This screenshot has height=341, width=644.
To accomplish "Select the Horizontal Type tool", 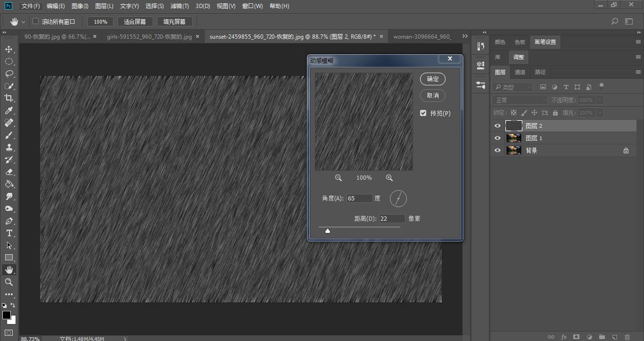I will pos(8,233).
